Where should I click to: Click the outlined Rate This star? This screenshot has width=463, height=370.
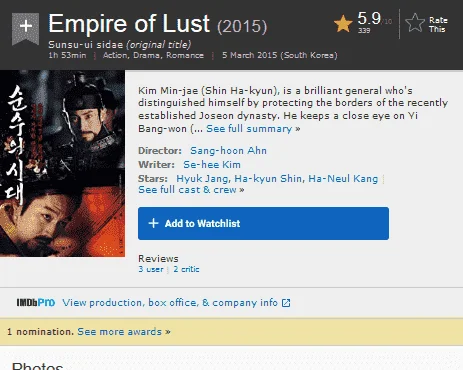tap(415, 23)
